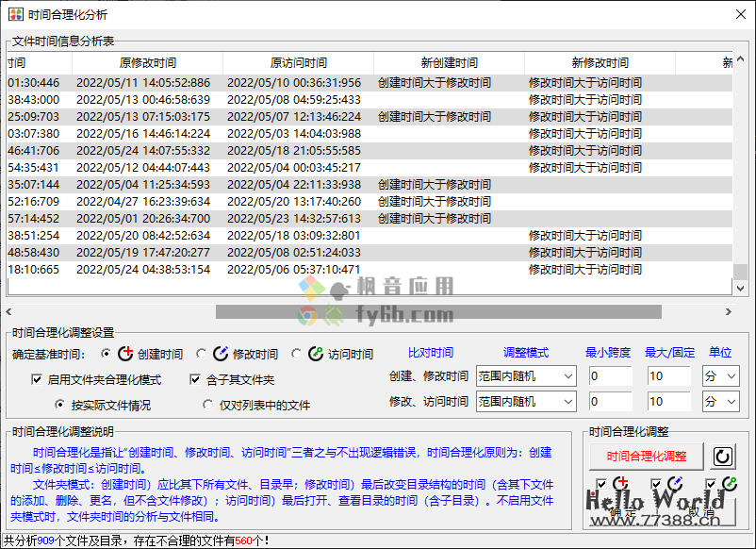
Task: Click the green key access-time clock icon
Action: [730, 483]
